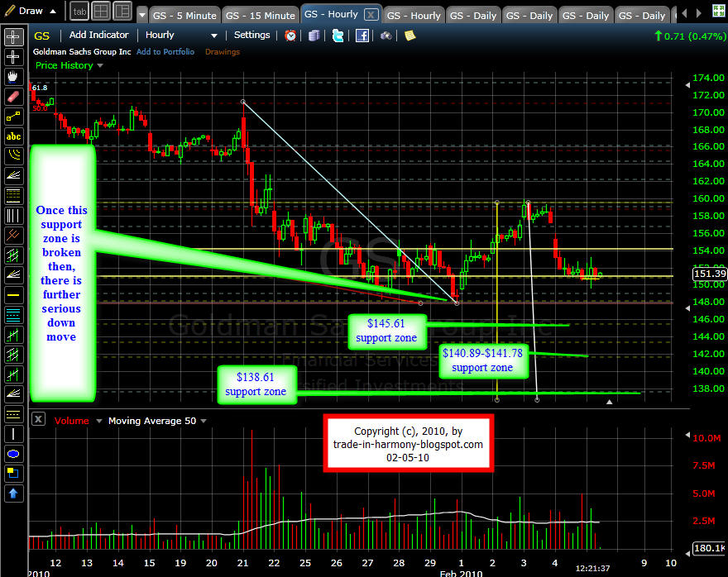The image size is (728, 577).
Task: Click the database cylinders icon
Action: coord(314,36)
